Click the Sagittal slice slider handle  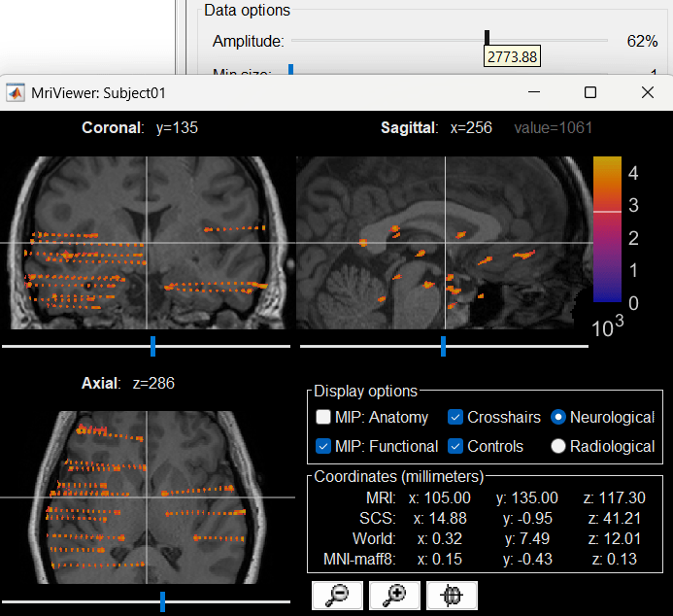(x=444, y=346)
